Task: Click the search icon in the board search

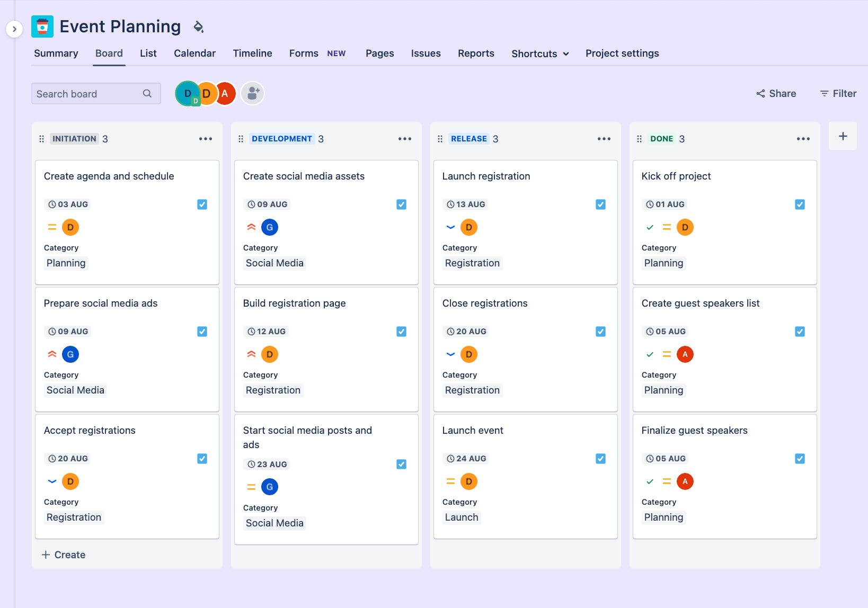Action: point(147,93)
